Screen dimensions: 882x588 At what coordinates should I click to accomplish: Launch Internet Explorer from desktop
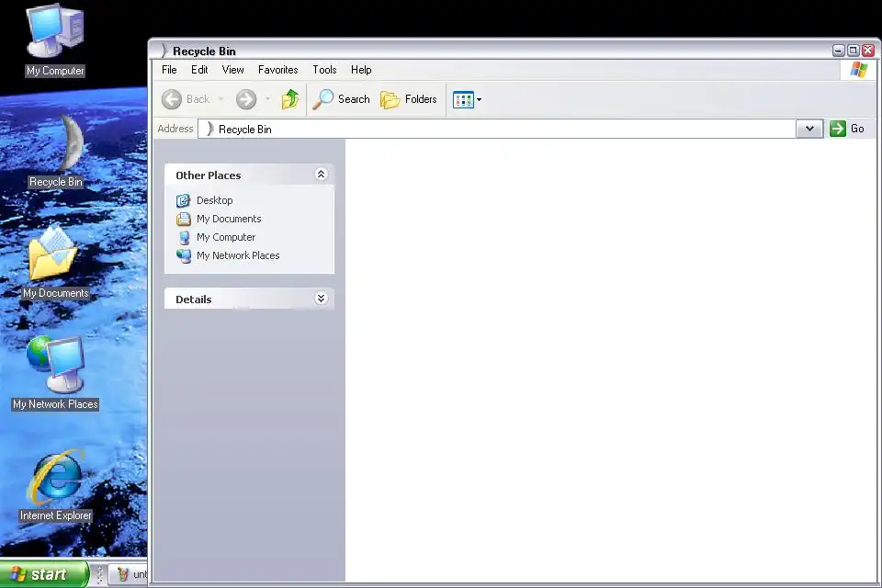click(55, 485)
